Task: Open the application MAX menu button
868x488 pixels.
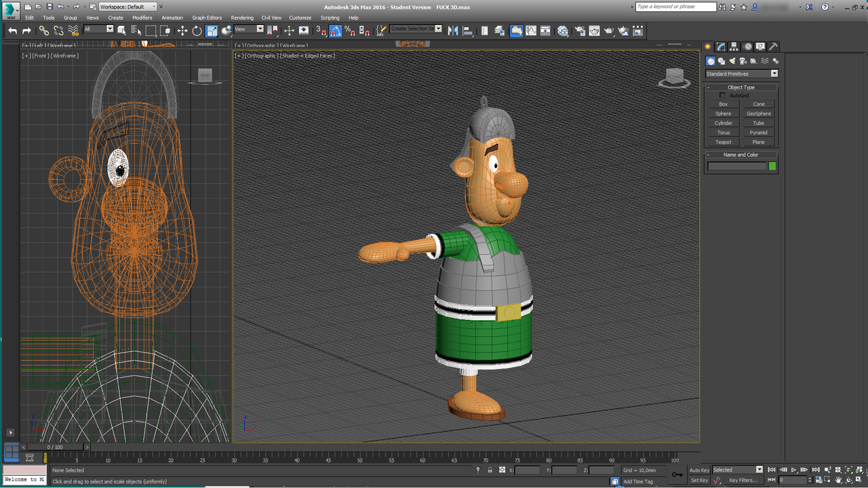Action: click(11, 10)
